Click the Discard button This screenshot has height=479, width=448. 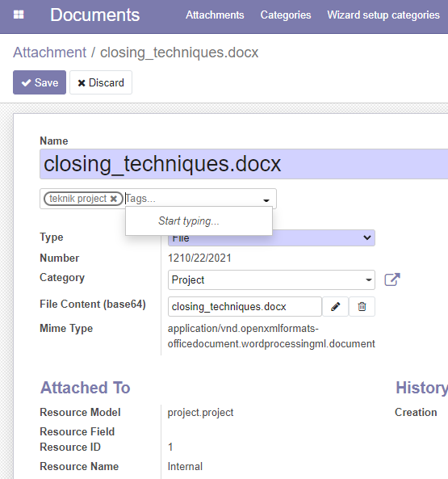(101, 82)
